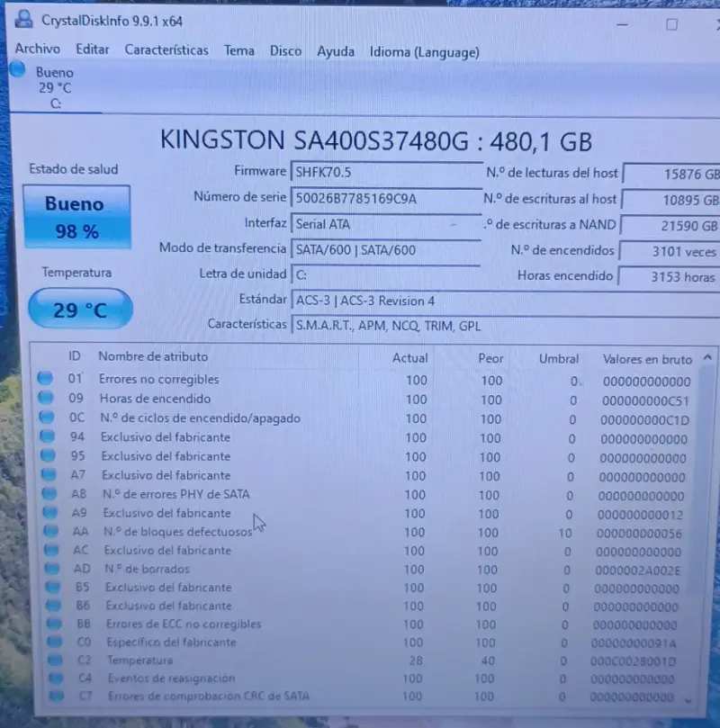The height and width of the screenshot is (728, 720).
Task: Click raw value 000000000C1D
Action: coord(644,420)
